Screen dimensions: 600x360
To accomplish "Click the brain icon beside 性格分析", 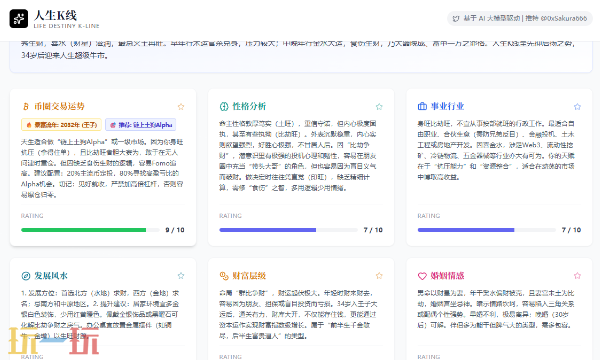I will [x=224, y=106].
